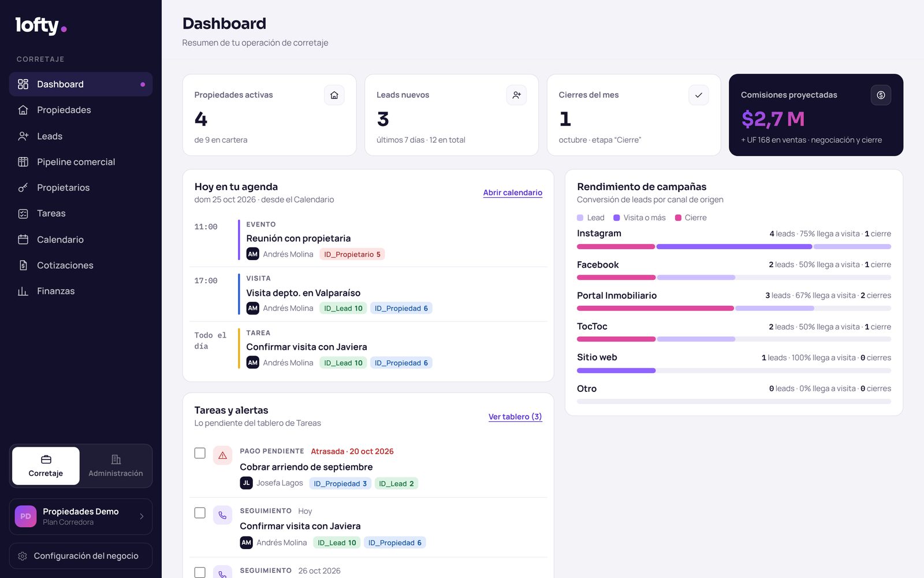Image resolution: width=924 pixels, height=578 pixels.
Task: Go to Propiedades in the sidebar
Action: click(81, 110)
